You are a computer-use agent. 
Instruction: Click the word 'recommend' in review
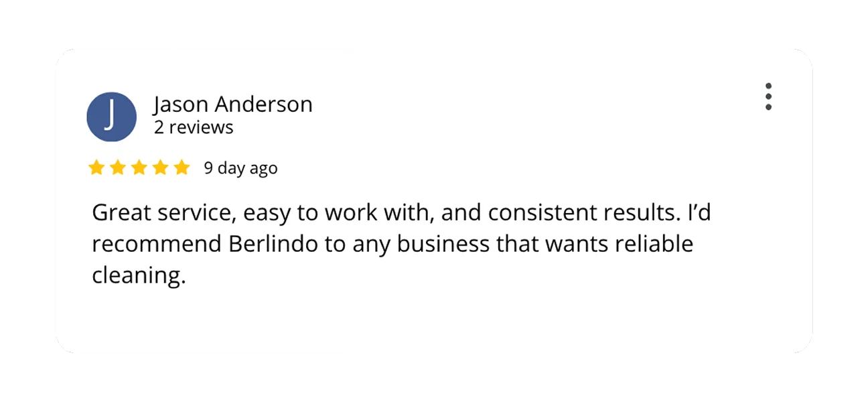[157, 244]
